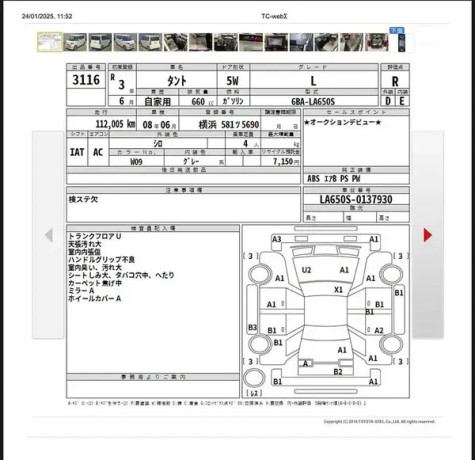Viewport: 475px width, 460px height.
Task: Click the color code W09
Action: [136, 162]
